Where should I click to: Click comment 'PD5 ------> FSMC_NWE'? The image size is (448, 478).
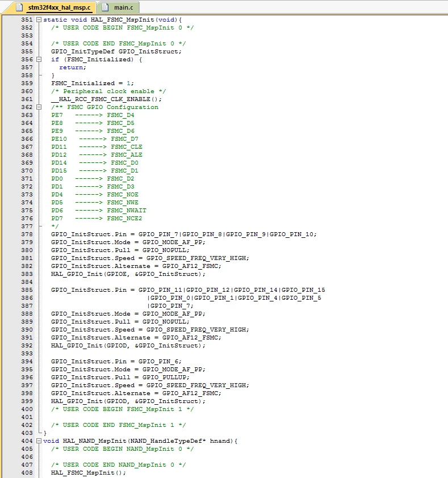pyautogui.click(x=95, y=203)
